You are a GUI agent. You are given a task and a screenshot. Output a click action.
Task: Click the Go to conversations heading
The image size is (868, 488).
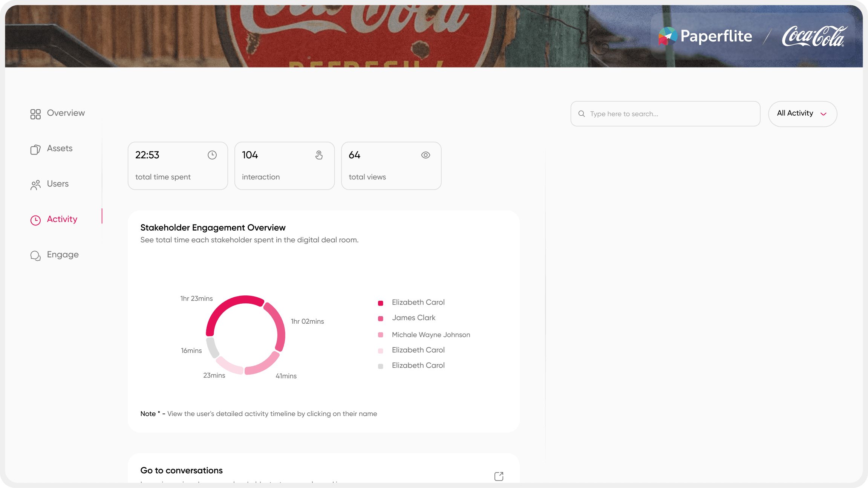[181, 470]
